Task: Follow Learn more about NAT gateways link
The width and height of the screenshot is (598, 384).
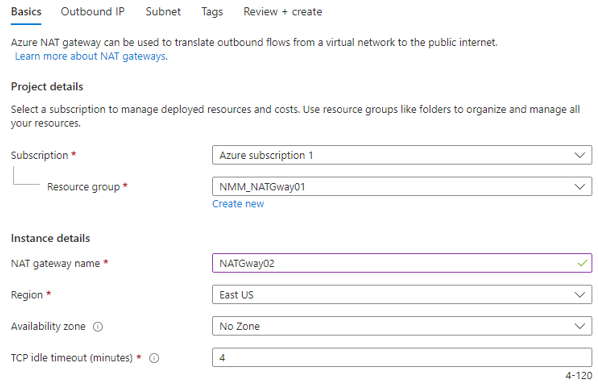Action: (x=91, y=56)
